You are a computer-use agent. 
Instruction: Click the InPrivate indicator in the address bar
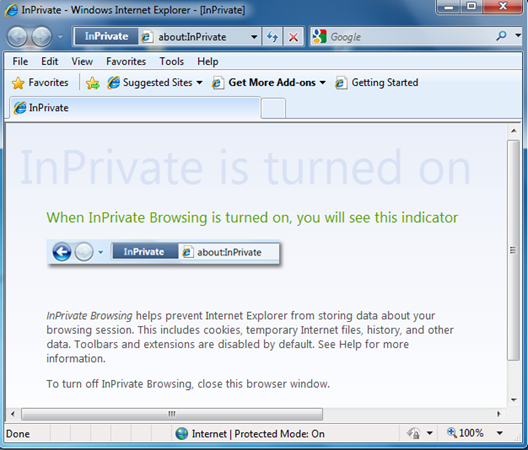[106, 36]
